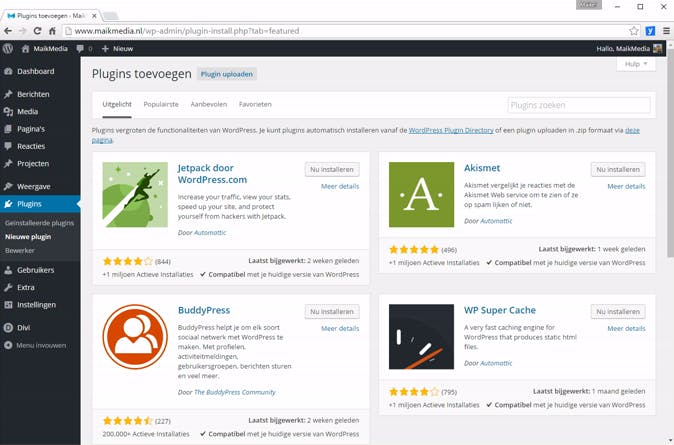Click the blue browser extension icon
Viewport: 674px width, 445px height.
tap(650, 31)
